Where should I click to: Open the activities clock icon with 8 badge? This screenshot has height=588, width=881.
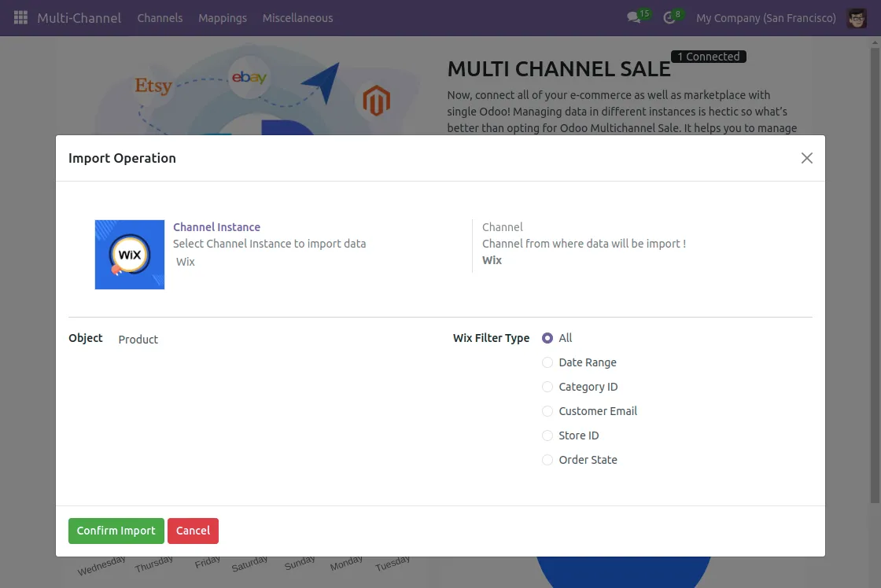[672, 17]
